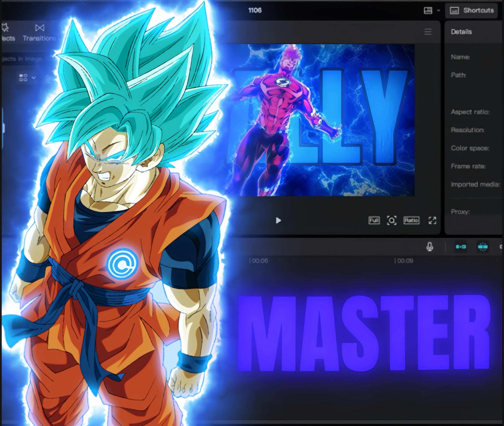Enter fullscreen preview mode
This screenshot has width=504, height=426.
(432, 220)
